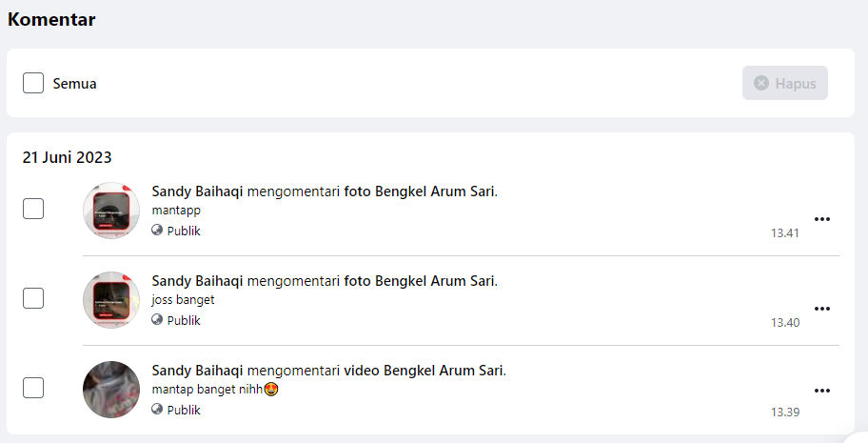The height and width of the screenshot is (443, 868).
Task: Click the globe Publik icon under "joss banget"
Action: [157, 320]
